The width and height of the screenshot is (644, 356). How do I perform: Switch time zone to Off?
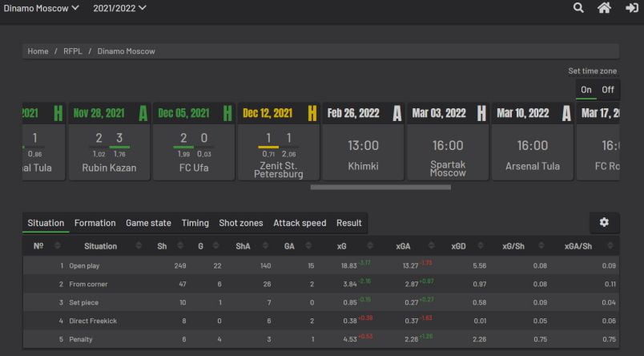608,90
